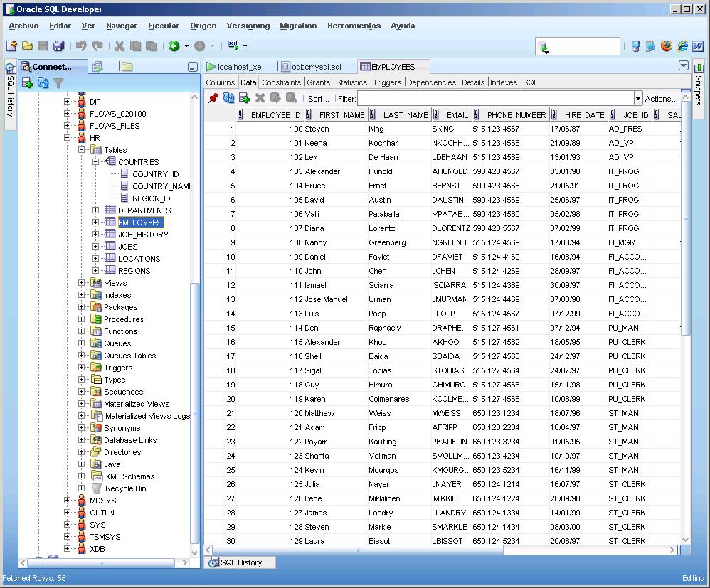Screen dimensions: 710x588
Task: Open the Actions dropdown arrow on the Filter field
Action: pyautogui.click(x=638, y=98)
